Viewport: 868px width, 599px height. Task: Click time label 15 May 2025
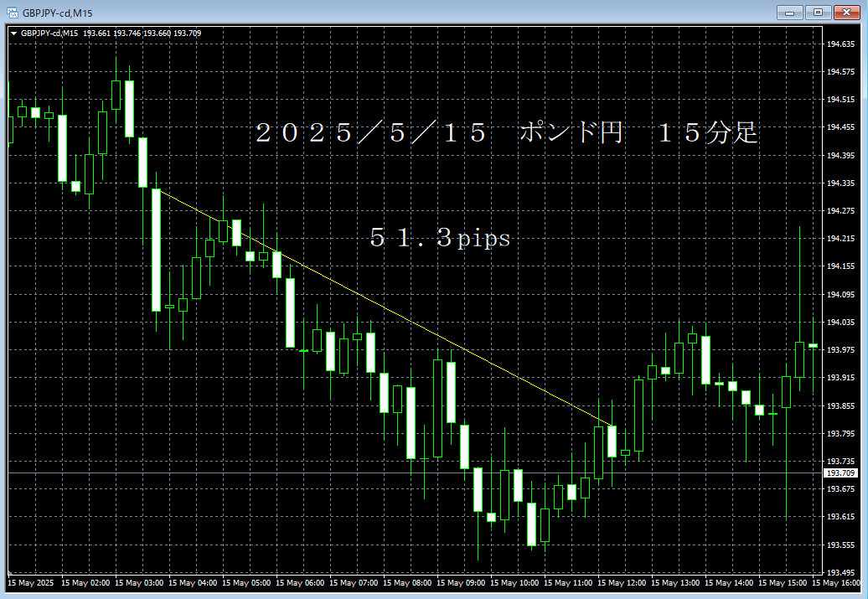tap(31, 582)
